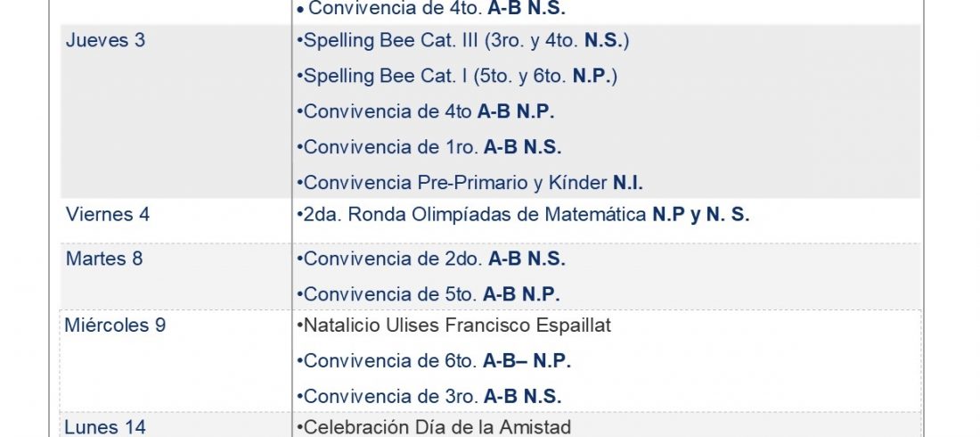Click the bold 'N.I.' level label
The image size is (980, 437).
[628, 184]
